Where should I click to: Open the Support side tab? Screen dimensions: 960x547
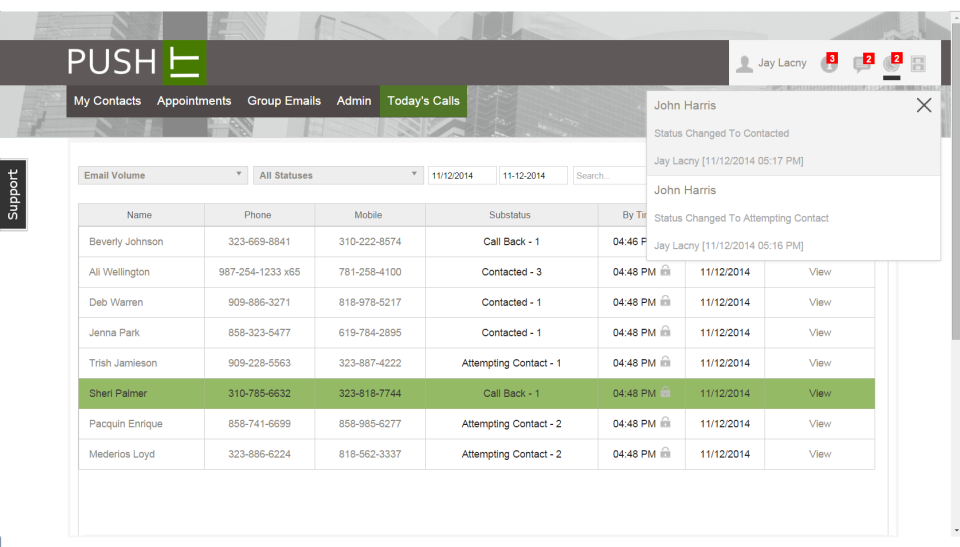[13, 194]
